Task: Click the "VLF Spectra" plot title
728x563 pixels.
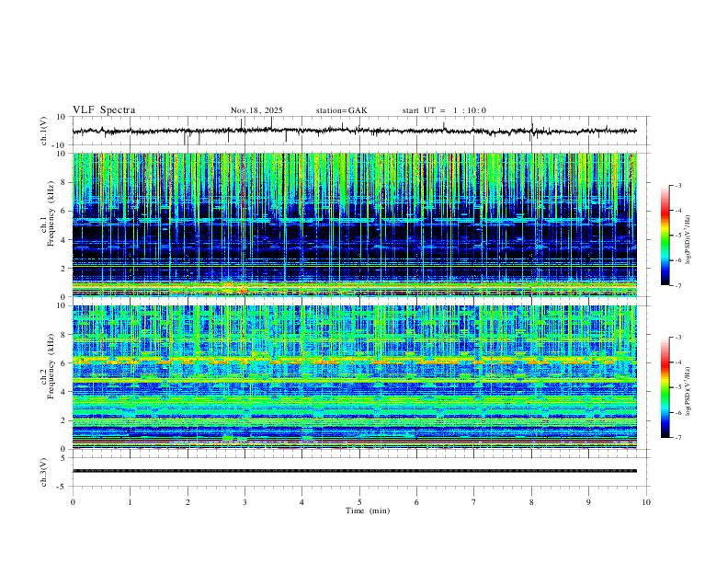Action: [104, 110]
